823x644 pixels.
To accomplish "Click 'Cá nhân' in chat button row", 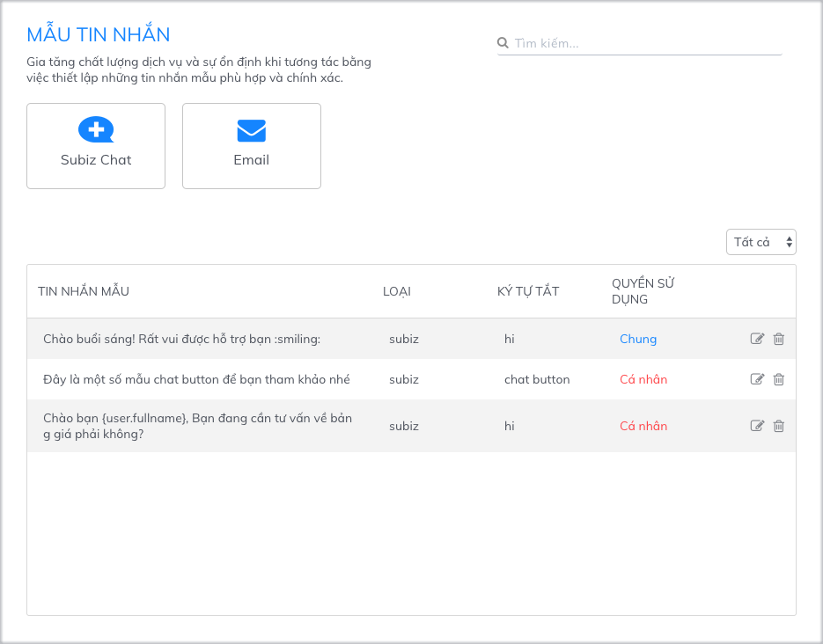I will click(643, 379).
